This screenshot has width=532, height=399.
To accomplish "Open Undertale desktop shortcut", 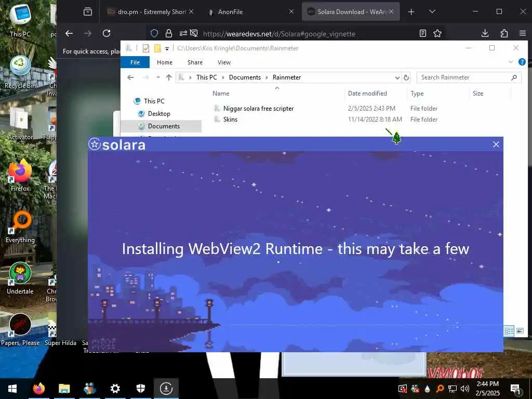I will (20, 278).
